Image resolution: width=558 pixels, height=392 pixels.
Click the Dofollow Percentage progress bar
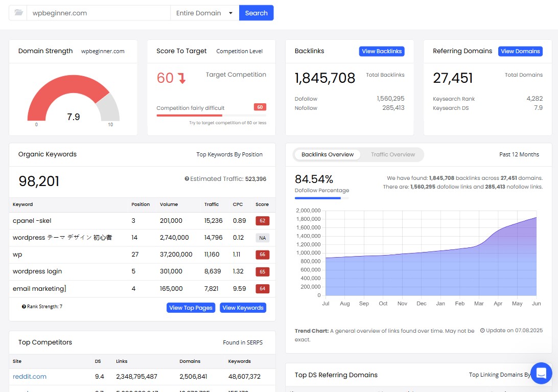[x=322, y=198]
